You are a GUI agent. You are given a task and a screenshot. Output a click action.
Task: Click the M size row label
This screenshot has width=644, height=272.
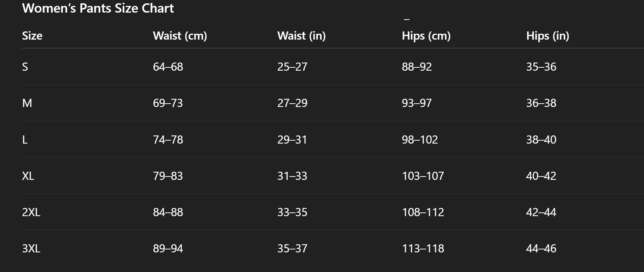click(27, 103)
